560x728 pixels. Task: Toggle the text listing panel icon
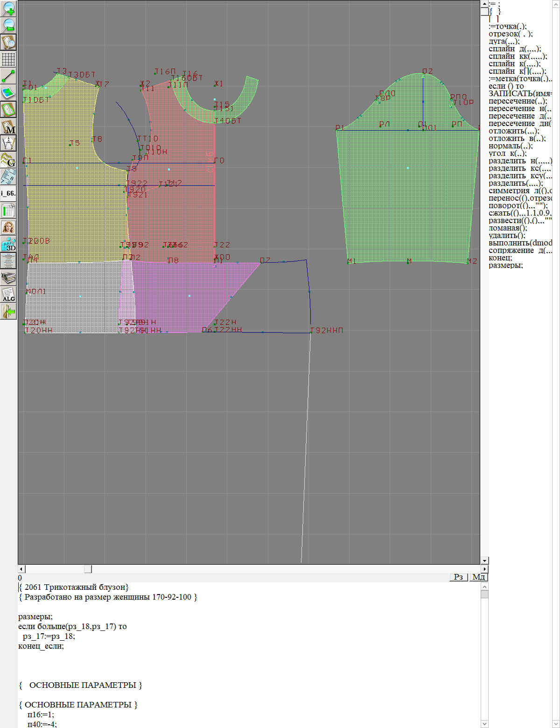(9, 260)
